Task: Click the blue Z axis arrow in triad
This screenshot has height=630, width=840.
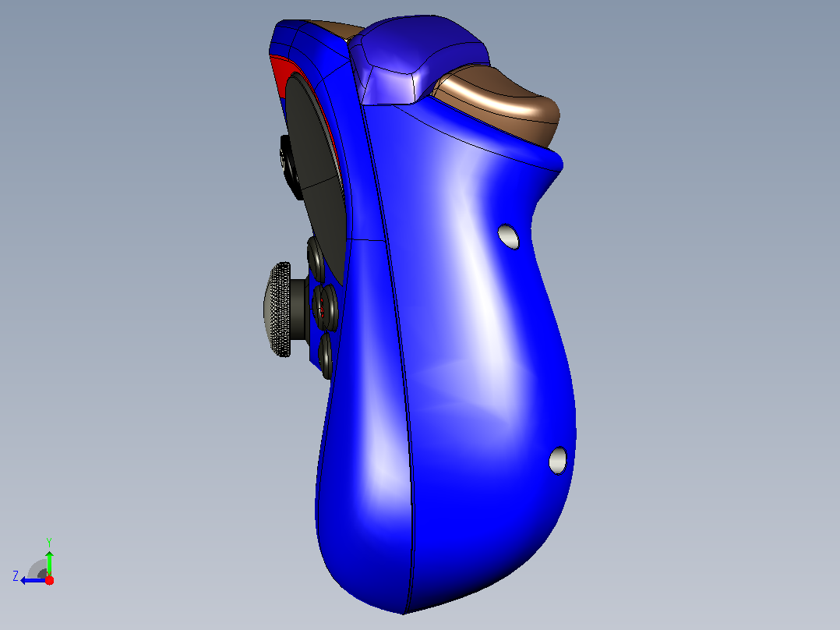Action: point(34,580)
